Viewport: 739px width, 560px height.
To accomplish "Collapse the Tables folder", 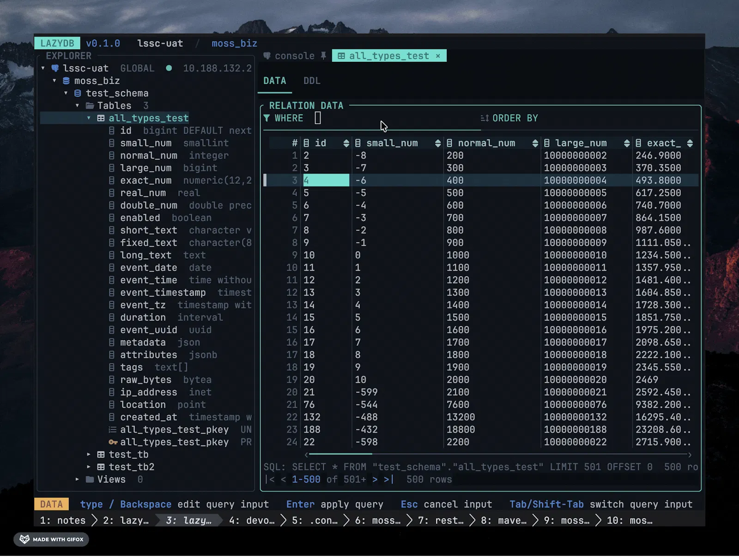I will pyautogui.click(x=78, y=106).
